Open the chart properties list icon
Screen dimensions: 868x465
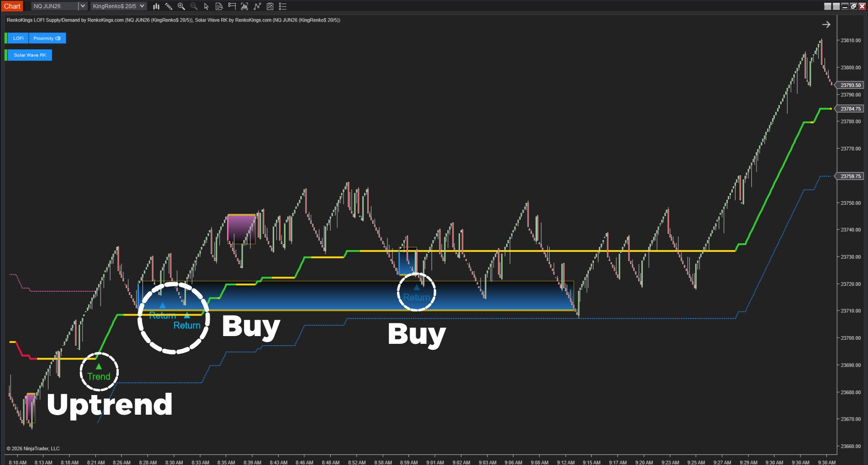[283, 6]
